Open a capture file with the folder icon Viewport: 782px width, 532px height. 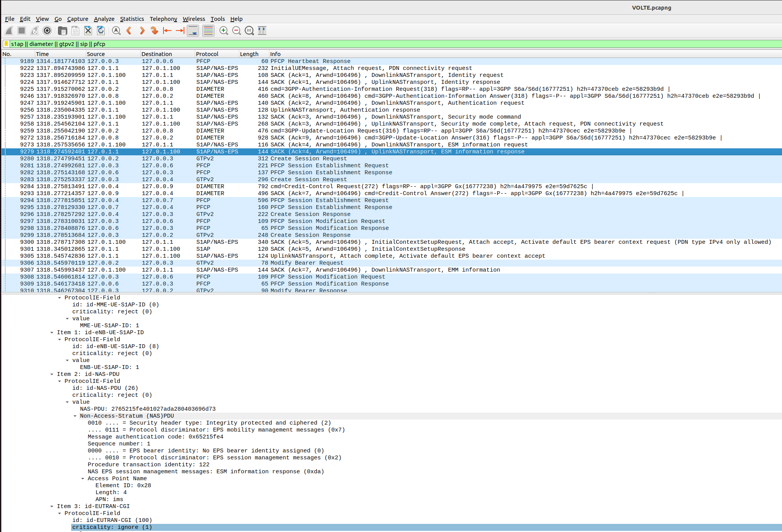click(x=63, y=31)
